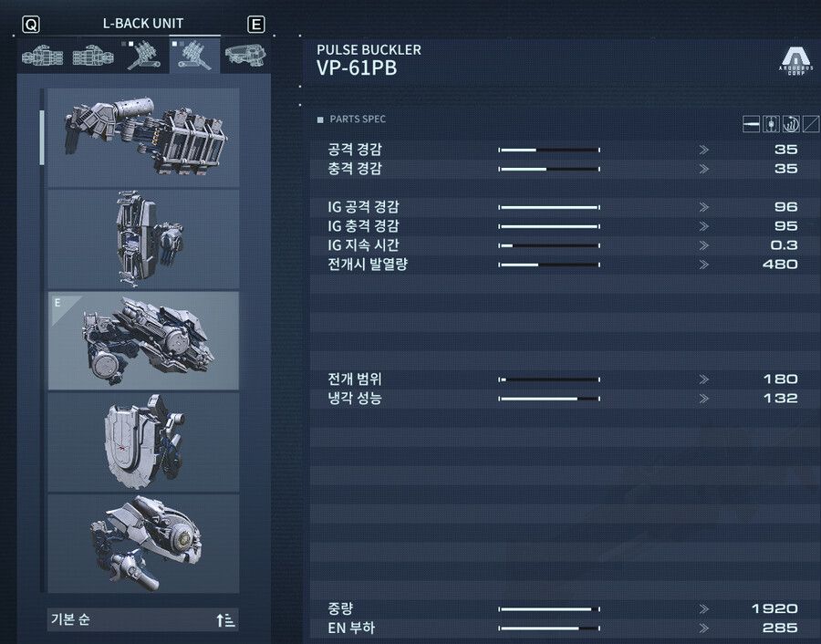Viewport: 821px width, 644px height.
Task: Select the left arm unit category icon
Action: (x=93, y=56)
